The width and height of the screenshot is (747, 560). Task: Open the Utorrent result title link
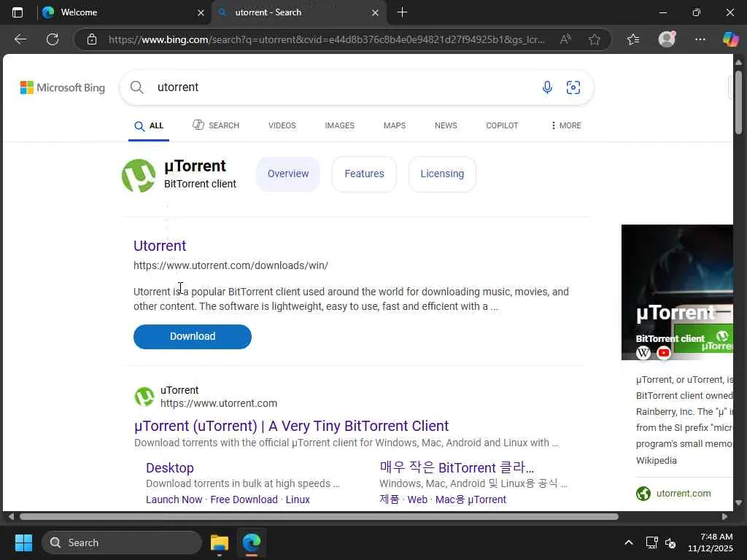click(160, 246)
